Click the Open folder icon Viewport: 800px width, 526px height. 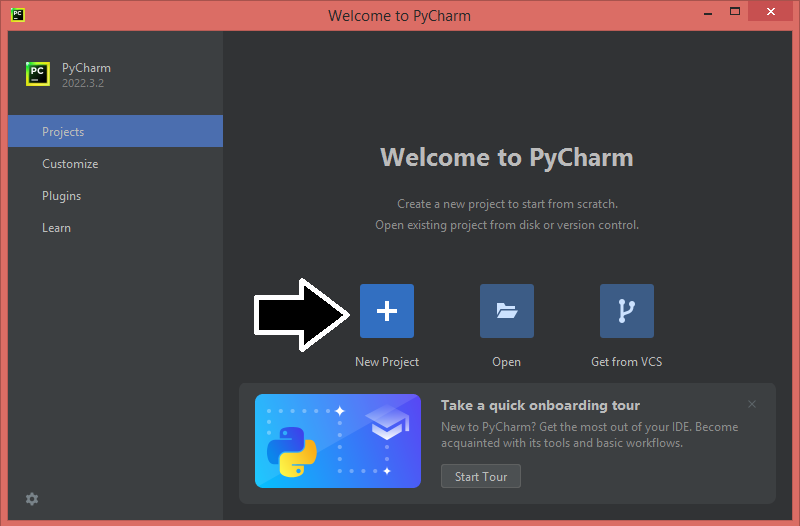point(507,311)
